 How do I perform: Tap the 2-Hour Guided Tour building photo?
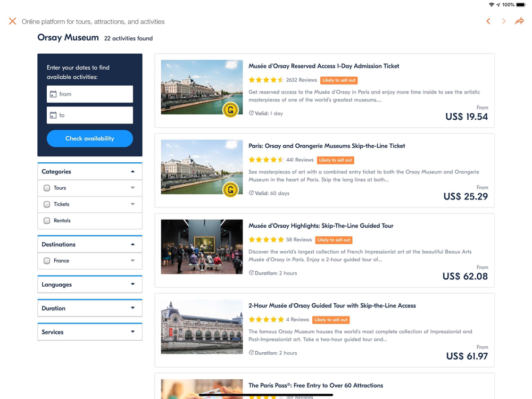pyautogui.click(x=202, y=327)
